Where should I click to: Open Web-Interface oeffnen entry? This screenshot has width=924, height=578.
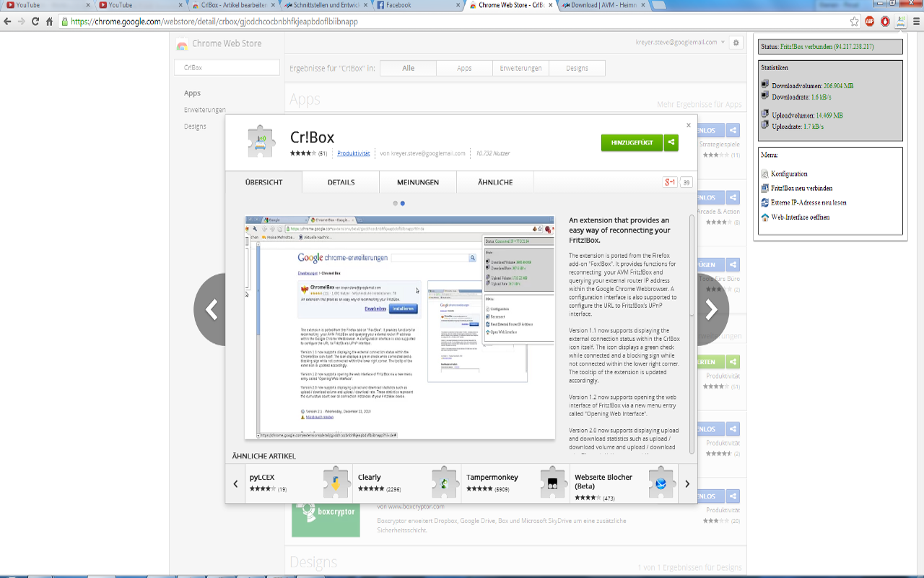(796, 217)
